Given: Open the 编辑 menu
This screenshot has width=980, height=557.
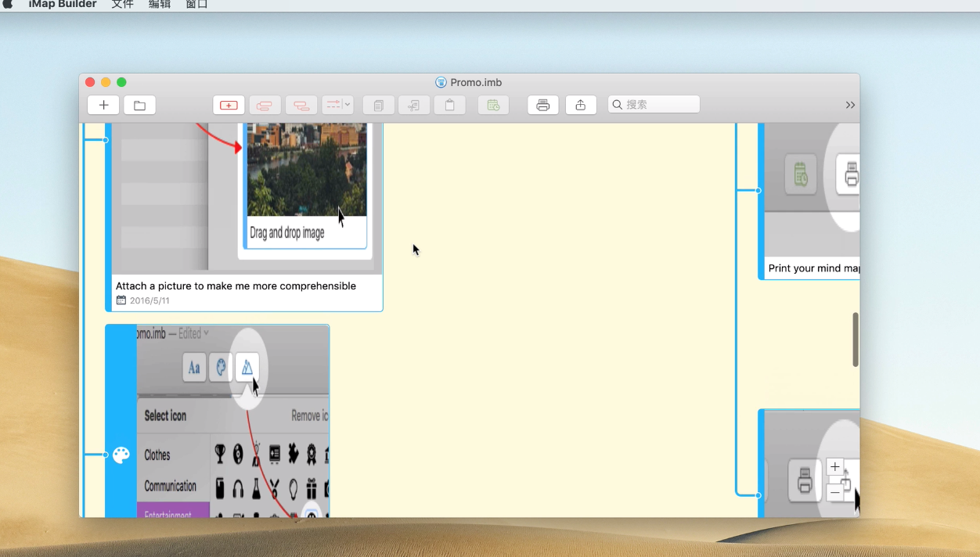Looking at the screenshot, I should pos(160,5).
